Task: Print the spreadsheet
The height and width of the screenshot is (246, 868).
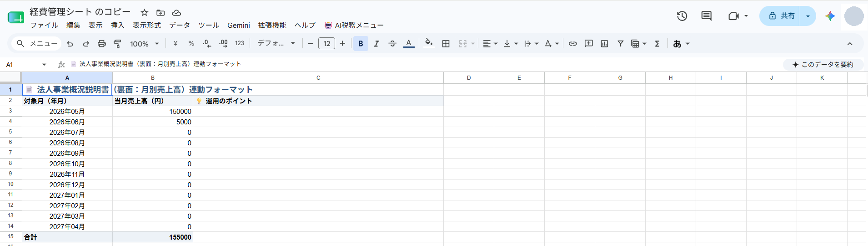Action: [x=102, y=44]
